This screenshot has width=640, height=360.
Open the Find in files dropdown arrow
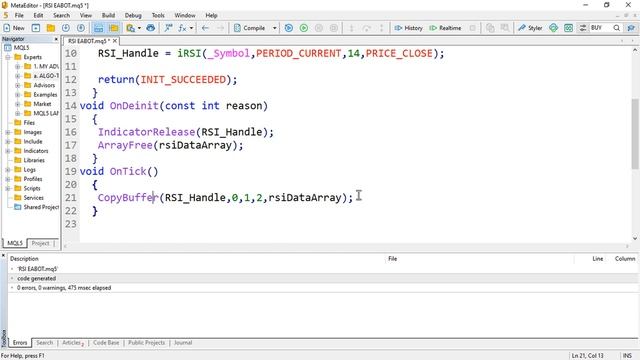pyautogui.click(x=139, y=28)
